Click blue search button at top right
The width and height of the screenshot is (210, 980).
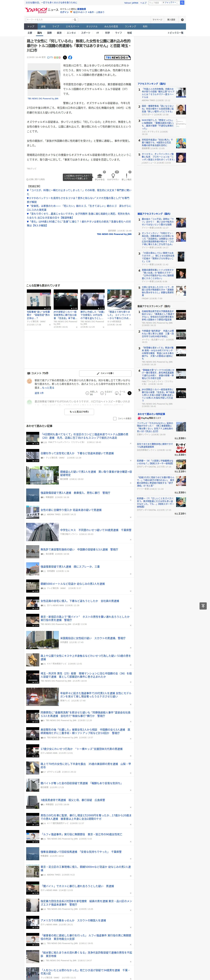coord(182,3)
